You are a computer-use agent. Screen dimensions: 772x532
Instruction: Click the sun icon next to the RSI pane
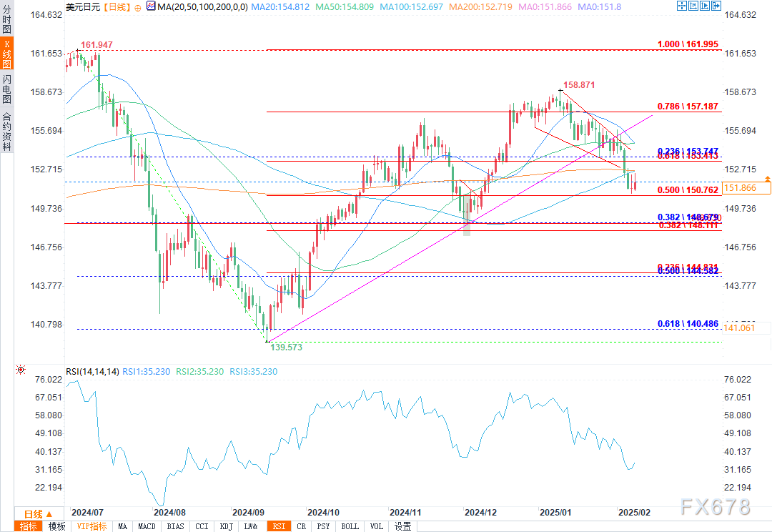pos(20,369)
